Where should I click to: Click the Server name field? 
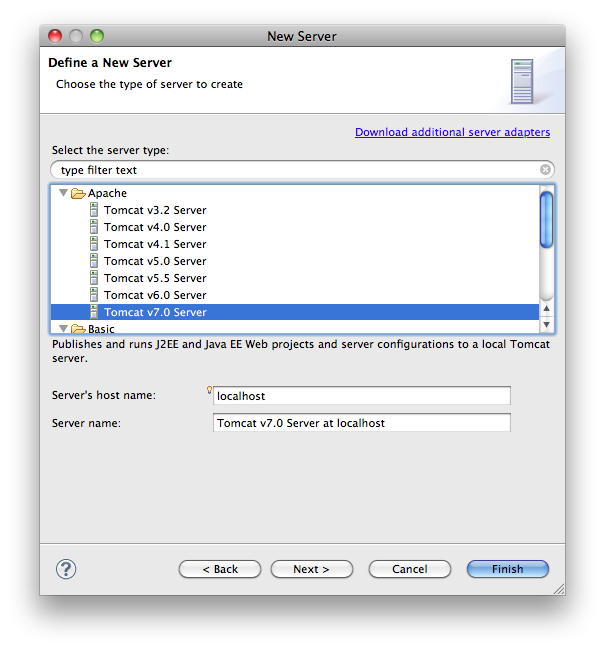click(362, 423)
